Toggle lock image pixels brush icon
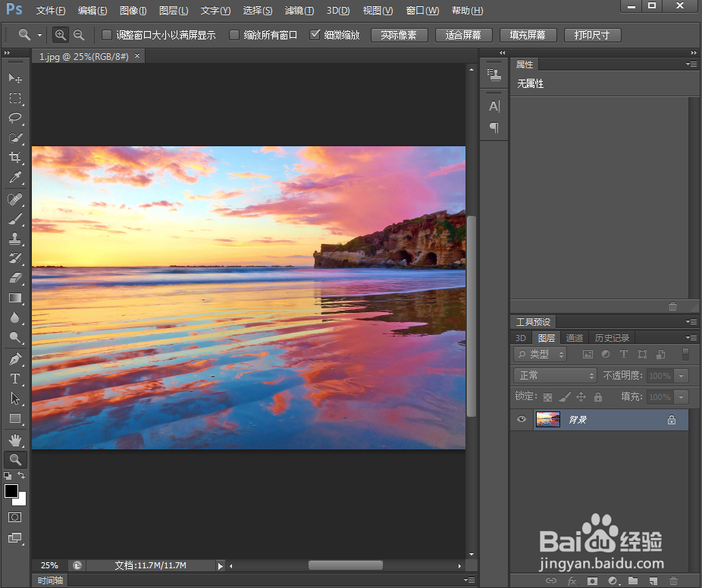This screenshot has width=702, height=588. coord(565,396)
